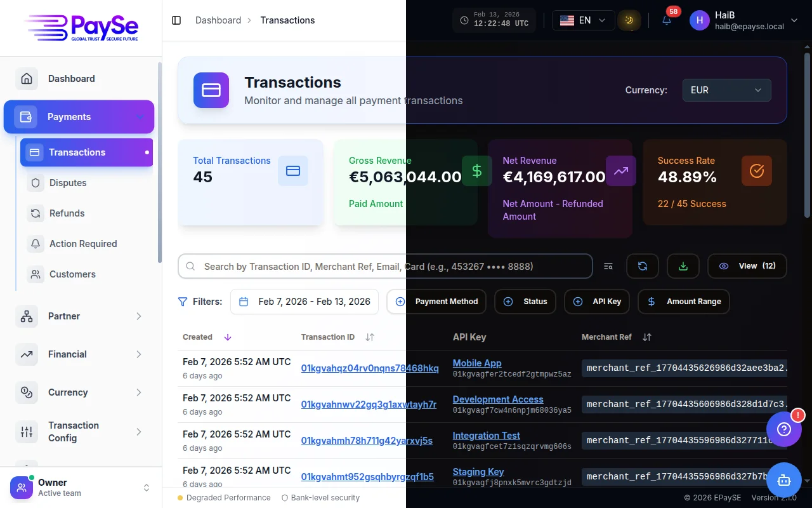The image size is (812, 508).
Task: Click the Dashboard breadcrumb link
Action: point(218,20)
